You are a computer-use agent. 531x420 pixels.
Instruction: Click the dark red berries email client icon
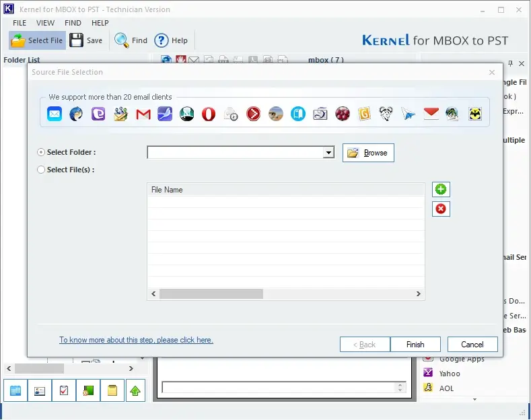point(343,114)
